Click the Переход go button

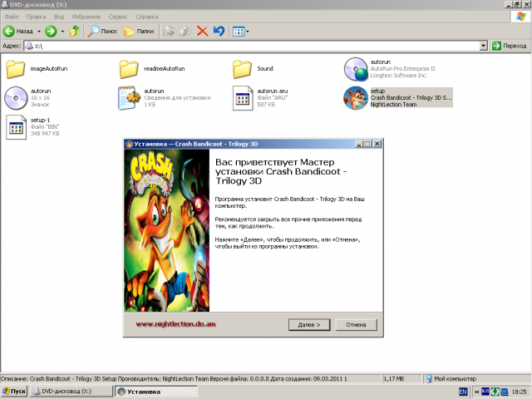click(509, 46)
